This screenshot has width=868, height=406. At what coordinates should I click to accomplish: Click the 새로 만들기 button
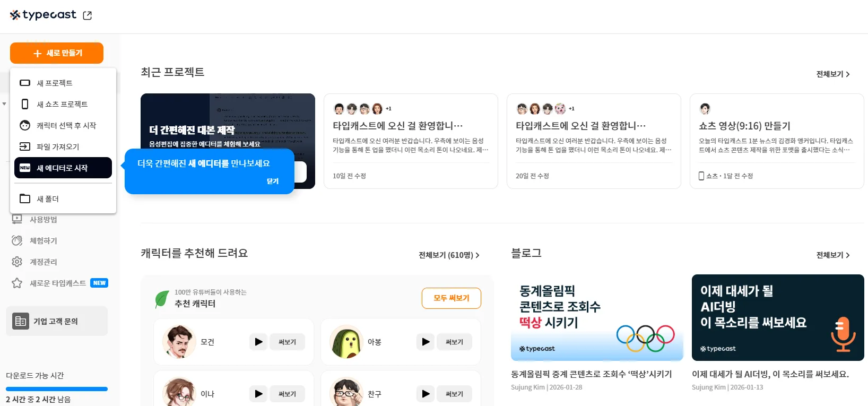(57, 53)
